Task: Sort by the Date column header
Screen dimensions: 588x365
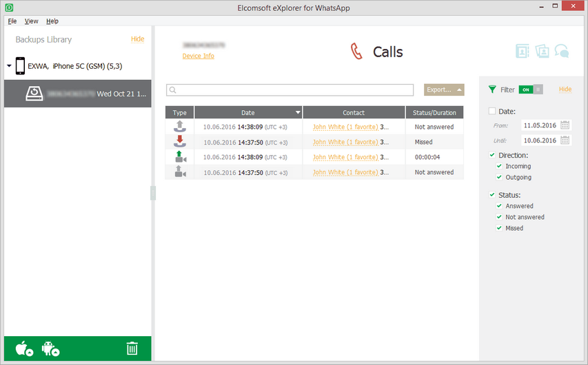Action: 248,112
